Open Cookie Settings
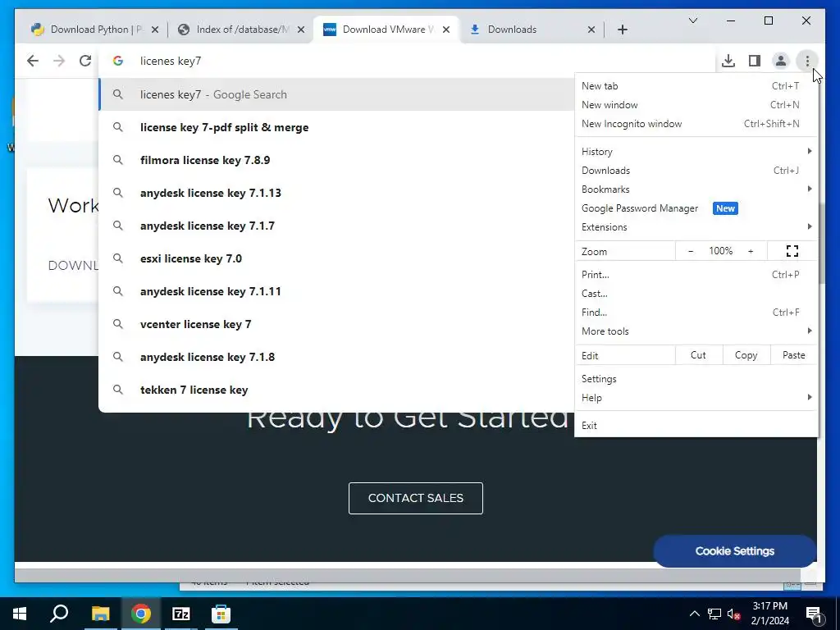 (734, 550)
